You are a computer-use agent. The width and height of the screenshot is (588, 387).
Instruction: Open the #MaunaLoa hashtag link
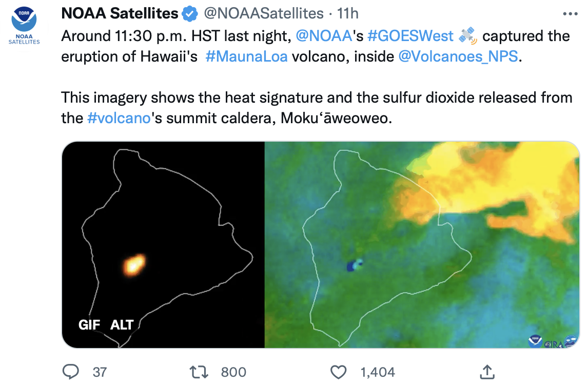click(x=246, y=56)
